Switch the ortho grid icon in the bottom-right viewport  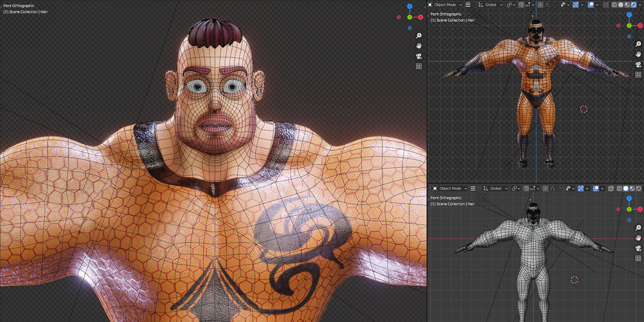click(638, 259)
